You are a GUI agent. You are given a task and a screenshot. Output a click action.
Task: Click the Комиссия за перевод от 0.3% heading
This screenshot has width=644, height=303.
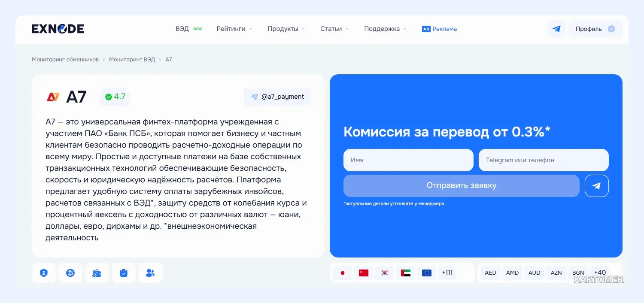pyautogui.click(x=447, y=132)
